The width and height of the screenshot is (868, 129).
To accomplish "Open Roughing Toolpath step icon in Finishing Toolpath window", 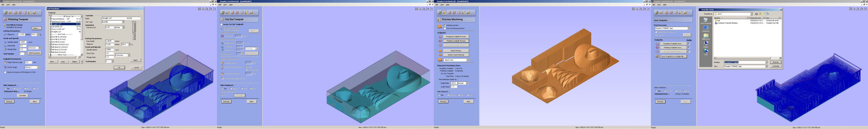I will coord(15,13).
